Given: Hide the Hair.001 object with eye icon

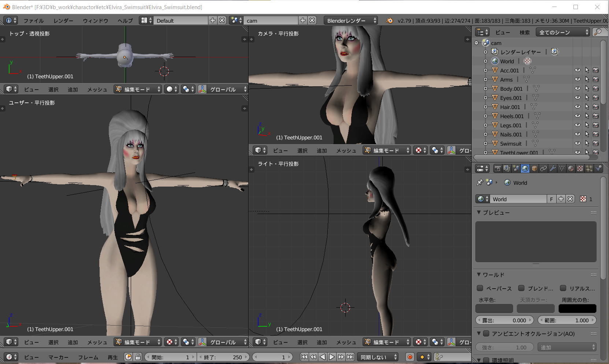Looking at the screenshot, I should [x=578, y=107].
